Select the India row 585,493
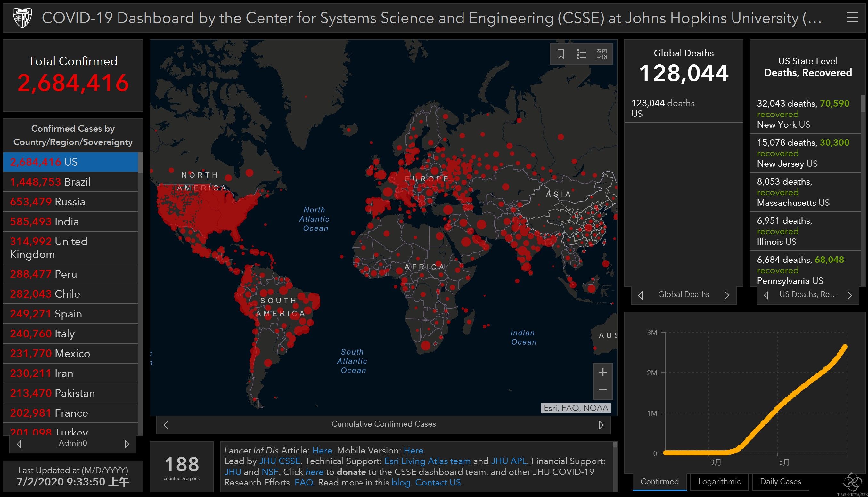The height and width of the screenshot is (497, 868). 70,221
